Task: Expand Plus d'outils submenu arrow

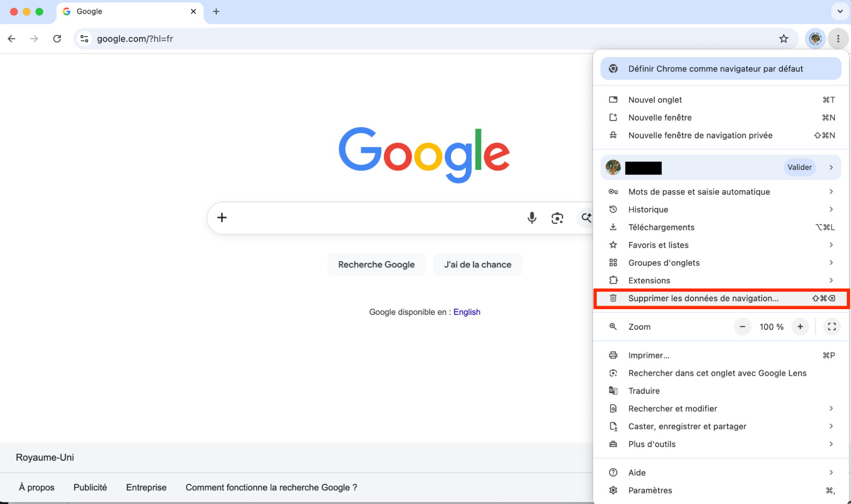Action: click(831, 444)
